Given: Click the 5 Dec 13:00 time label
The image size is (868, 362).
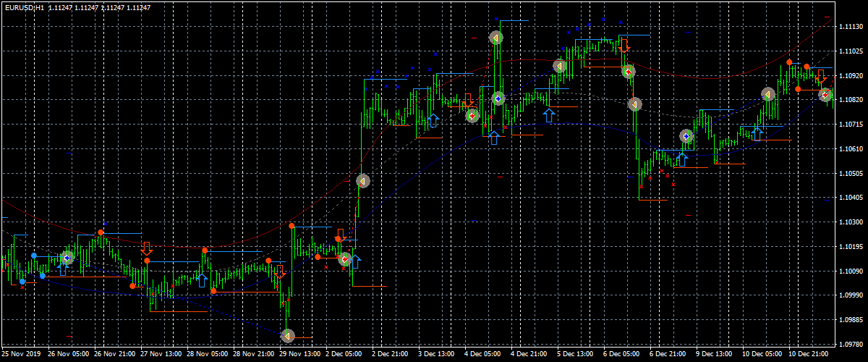Looking at the screenshot, I should point(576,355).
